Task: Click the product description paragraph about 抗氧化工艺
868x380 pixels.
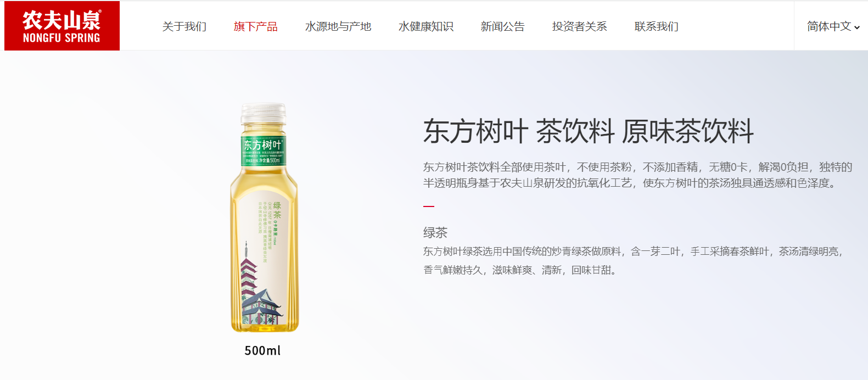Action: pyautogui.click(x=637, y=175)
